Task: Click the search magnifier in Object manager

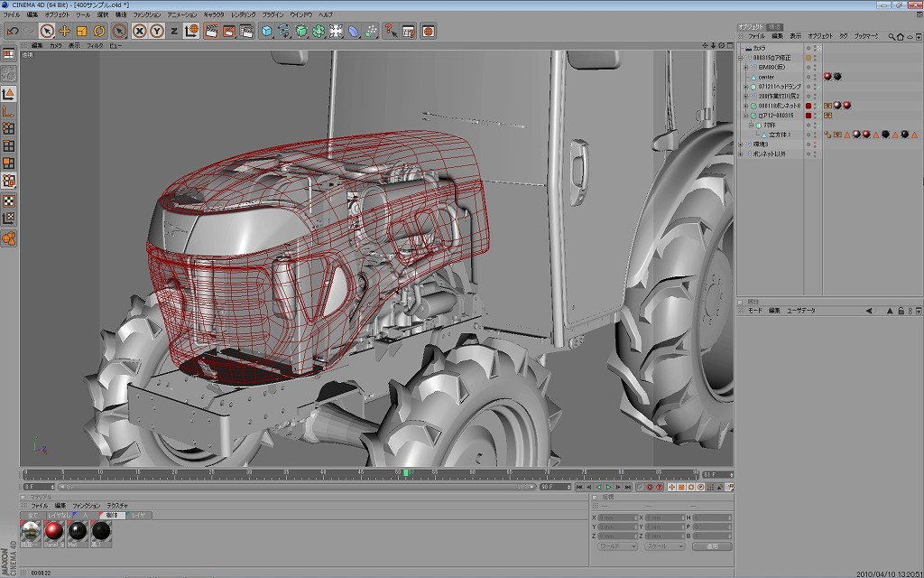Action: [x=891, y=36]
